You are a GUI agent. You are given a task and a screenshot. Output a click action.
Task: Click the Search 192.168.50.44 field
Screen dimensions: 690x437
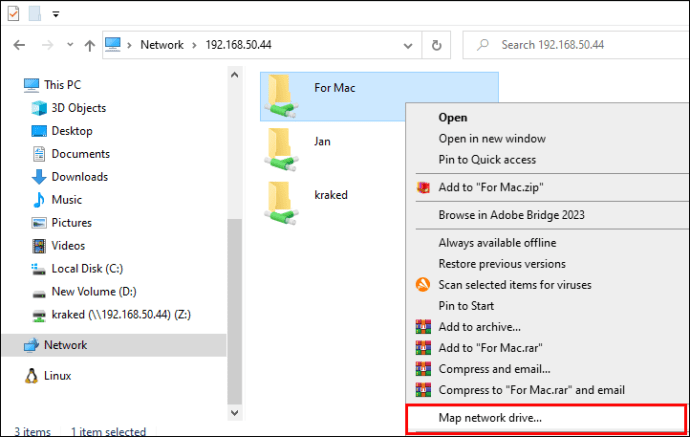point(580,45)
